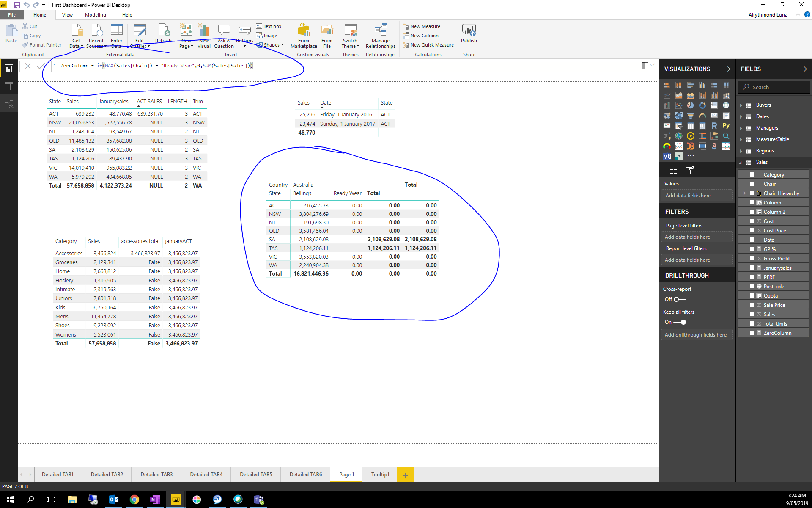812x508 pixels.
Task: Tick the ZeroColumn field checkbox
Action: (x=752, y=333)
